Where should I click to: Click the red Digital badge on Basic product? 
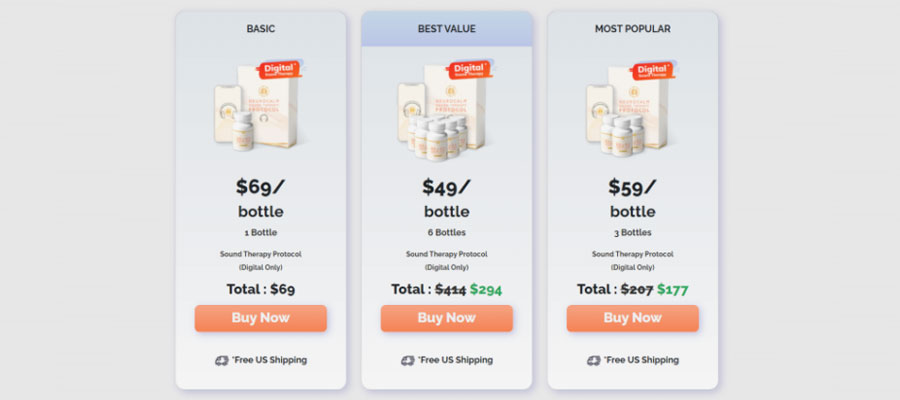coord(280,69)
